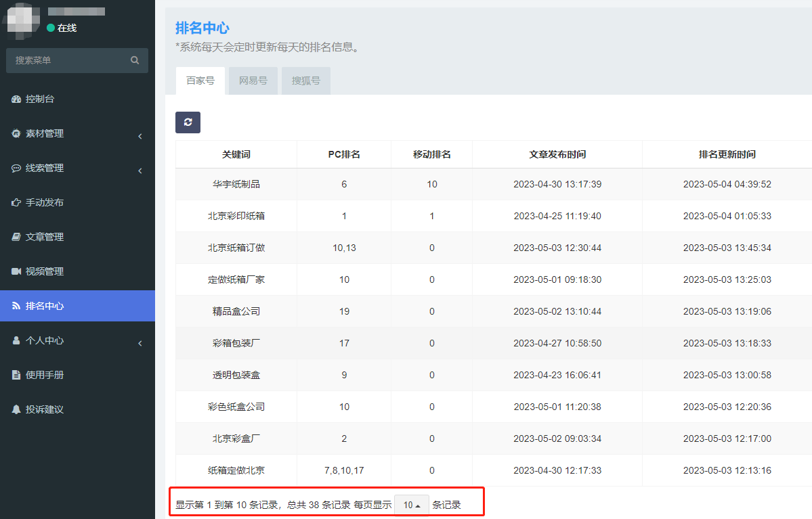
Task: Click the 使用手册 document icon
Action: (x=16, y=375)
